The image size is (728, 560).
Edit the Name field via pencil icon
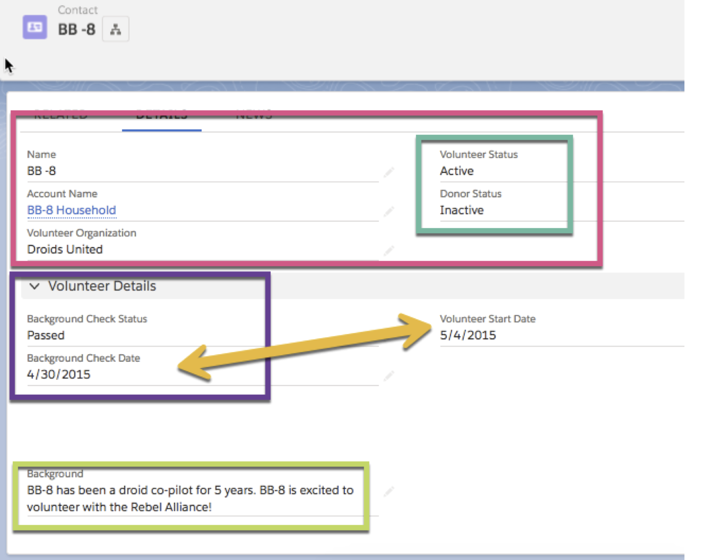389,172
